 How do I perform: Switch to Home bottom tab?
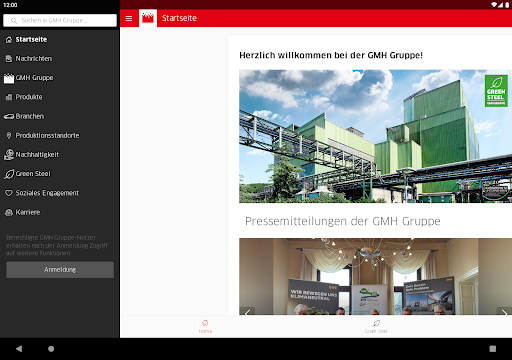point(205,327)
